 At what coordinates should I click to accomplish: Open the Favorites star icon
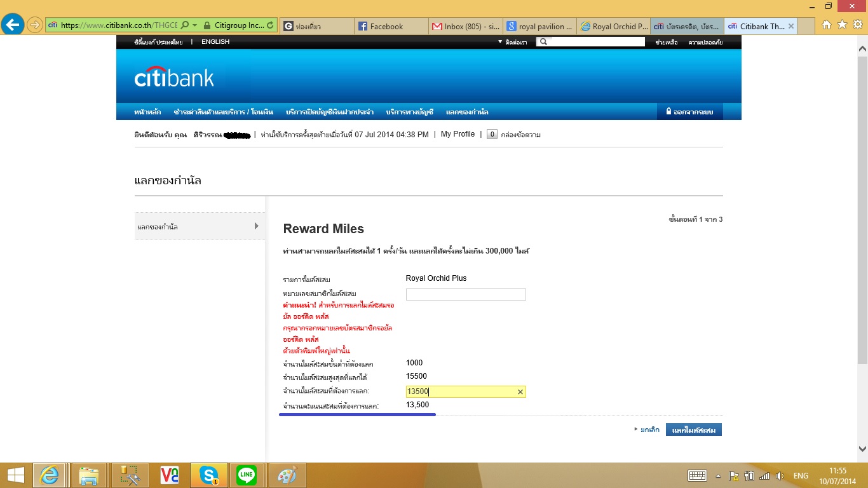(x=842, y=25)
